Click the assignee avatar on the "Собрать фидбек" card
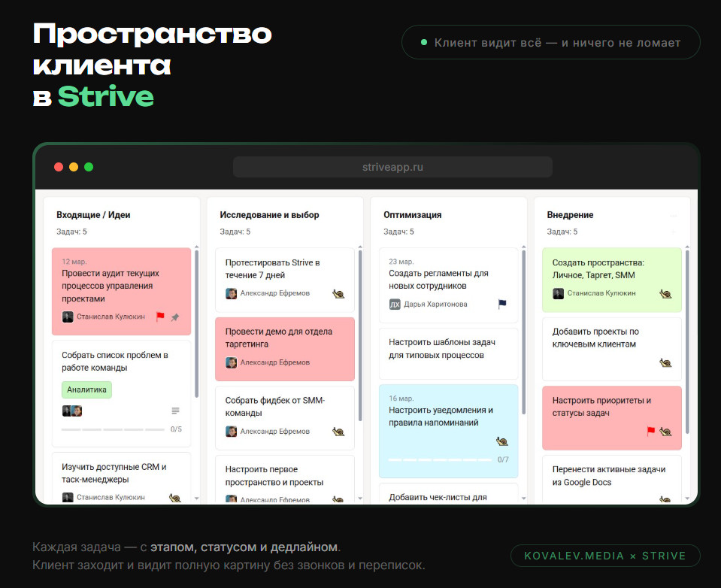Screen dimensions: 721x588 [231, 432]
